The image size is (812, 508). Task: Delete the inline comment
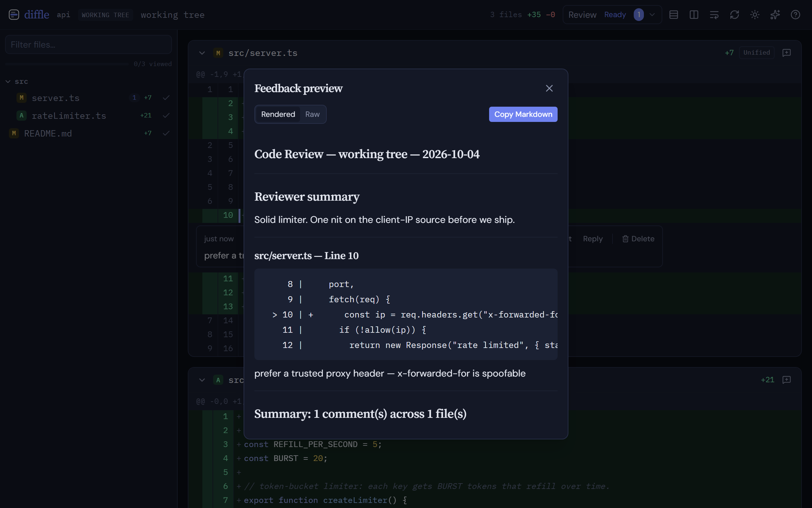638,239
